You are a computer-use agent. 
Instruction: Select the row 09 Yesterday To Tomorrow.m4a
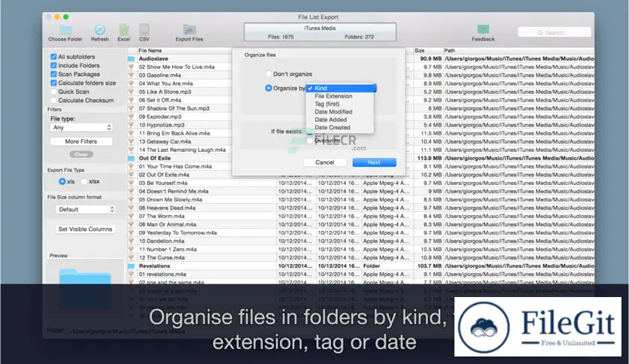(361, 232)
